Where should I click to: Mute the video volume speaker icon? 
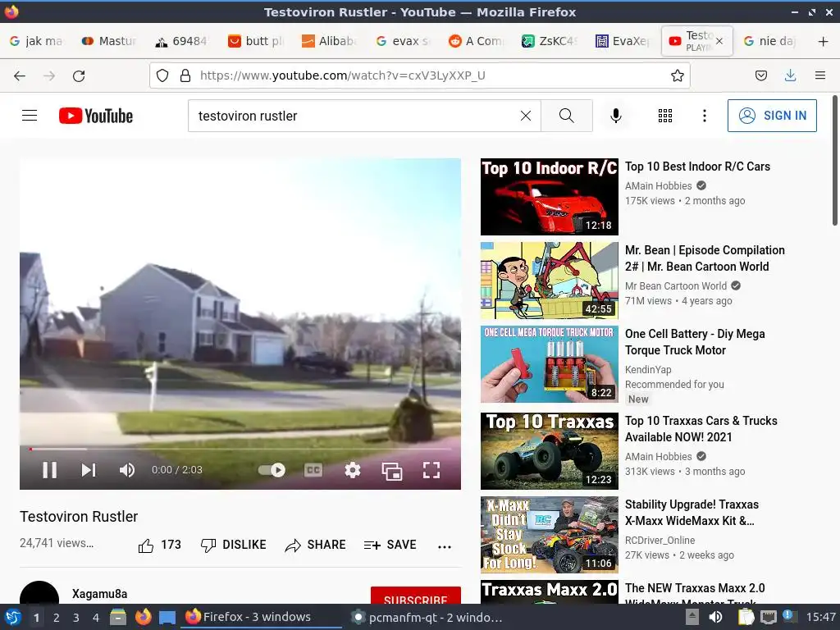click(127, 470)
